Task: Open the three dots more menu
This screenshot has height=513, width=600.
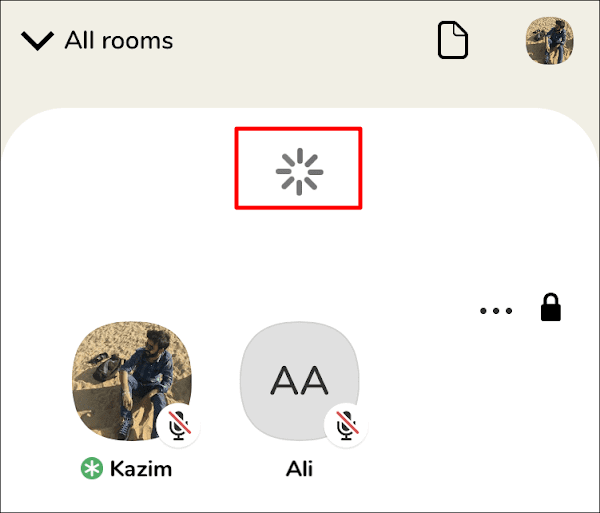Action: point(496,311)
